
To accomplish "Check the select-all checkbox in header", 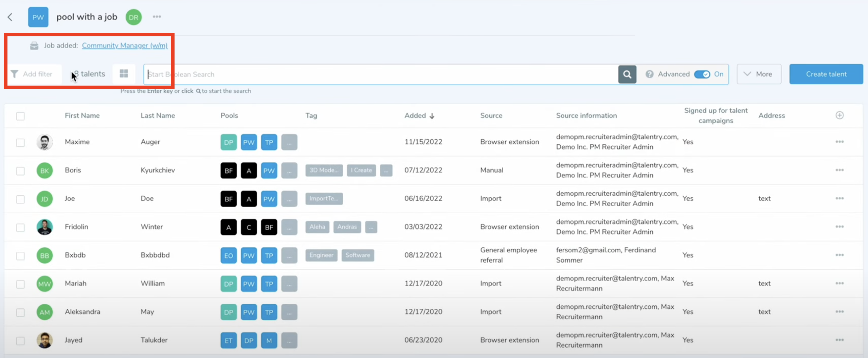I will pos(20,116).
